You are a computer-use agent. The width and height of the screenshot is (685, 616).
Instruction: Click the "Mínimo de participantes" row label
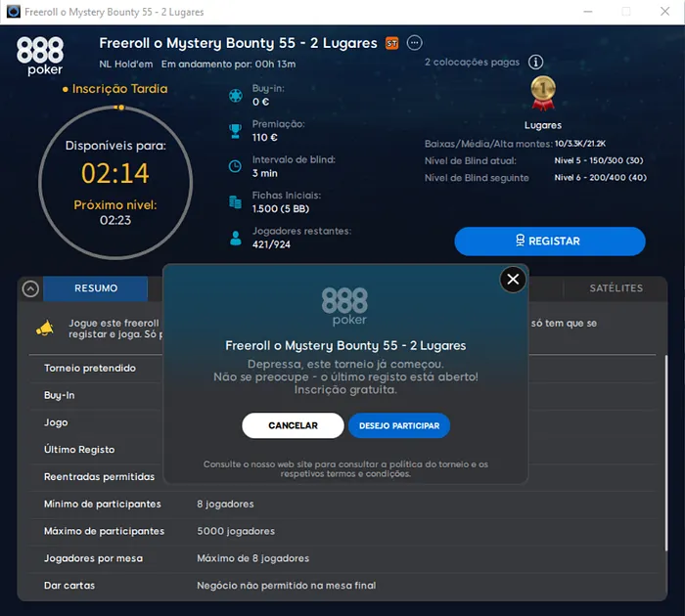(x=103, y=504)
